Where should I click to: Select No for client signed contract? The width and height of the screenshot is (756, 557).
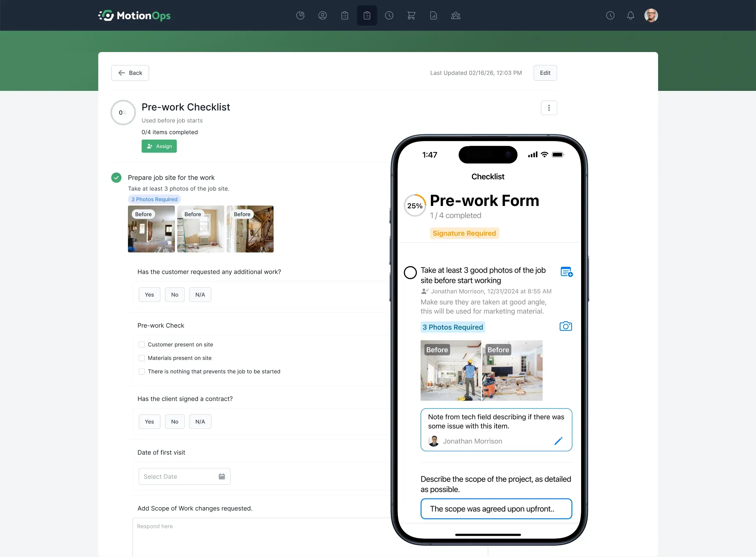(x=175, y=422)
